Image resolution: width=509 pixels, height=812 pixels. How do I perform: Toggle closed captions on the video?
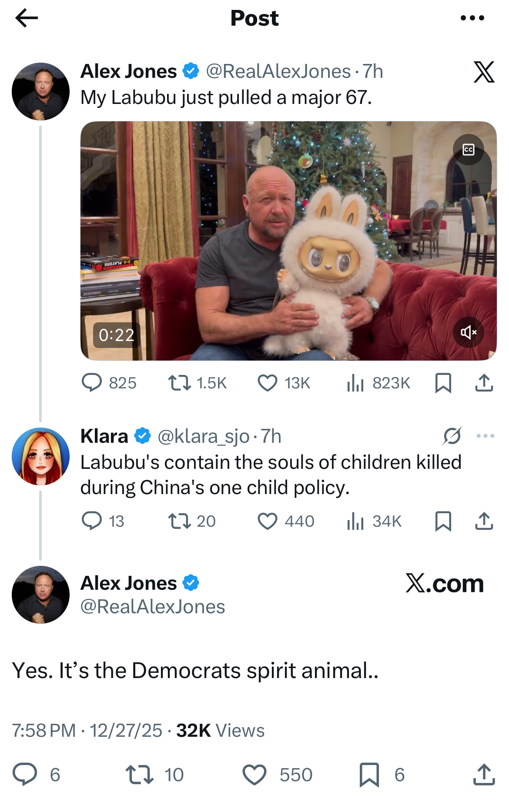click(x=468, y=150)
